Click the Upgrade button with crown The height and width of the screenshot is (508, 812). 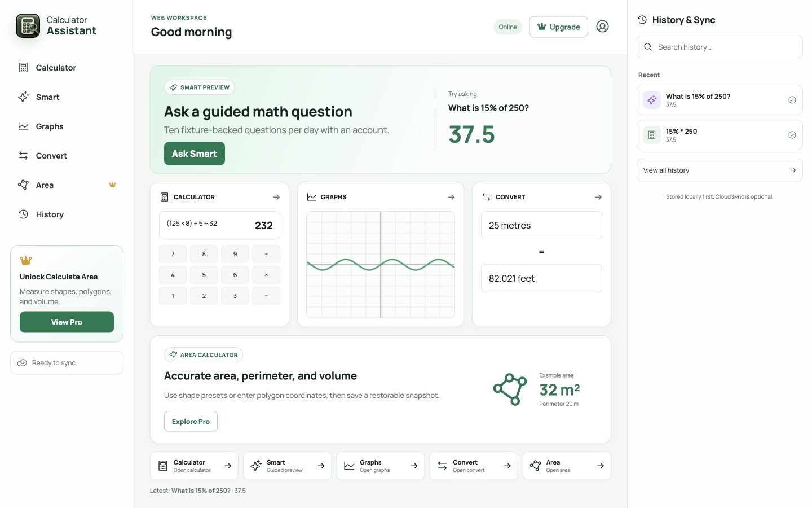click(x=558, y=27)
